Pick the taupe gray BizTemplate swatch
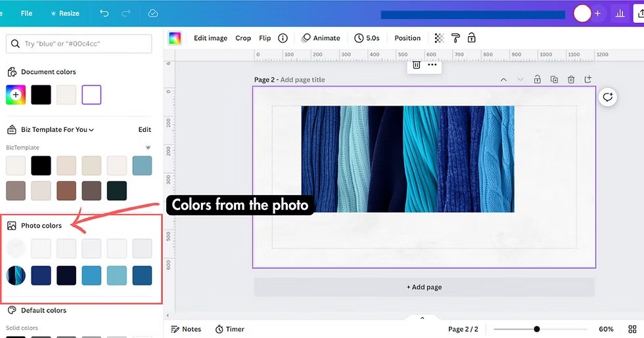The height and width of the screenshot is (338, 644). pos(16,191)
